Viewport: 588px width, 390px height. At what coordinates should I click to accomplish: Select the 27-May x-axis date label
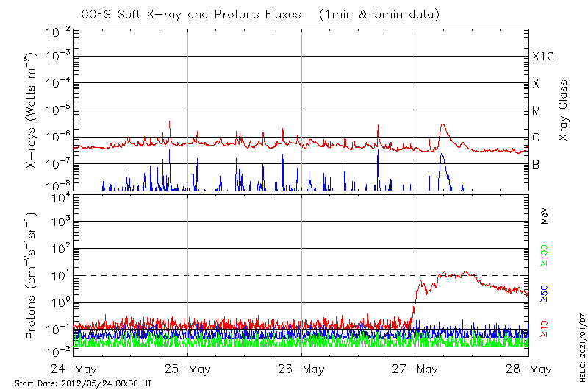tap(415, 368)
